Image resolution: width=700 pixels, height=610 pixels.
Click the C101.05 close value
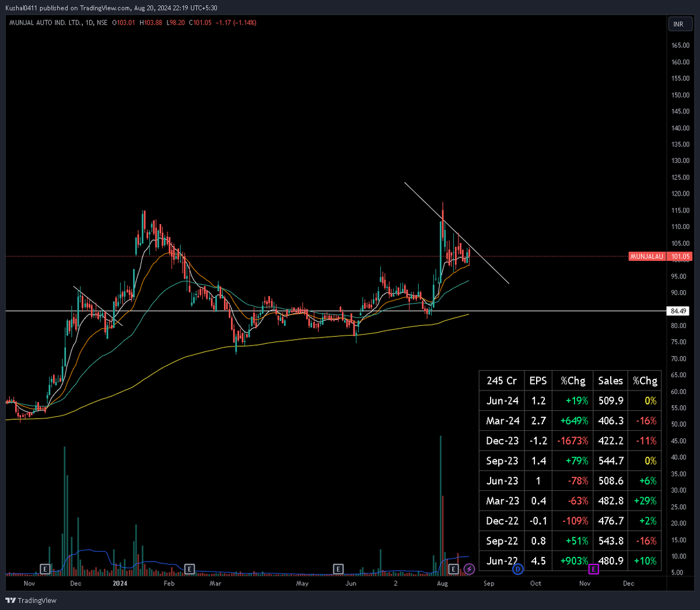[x=200, y=23]
